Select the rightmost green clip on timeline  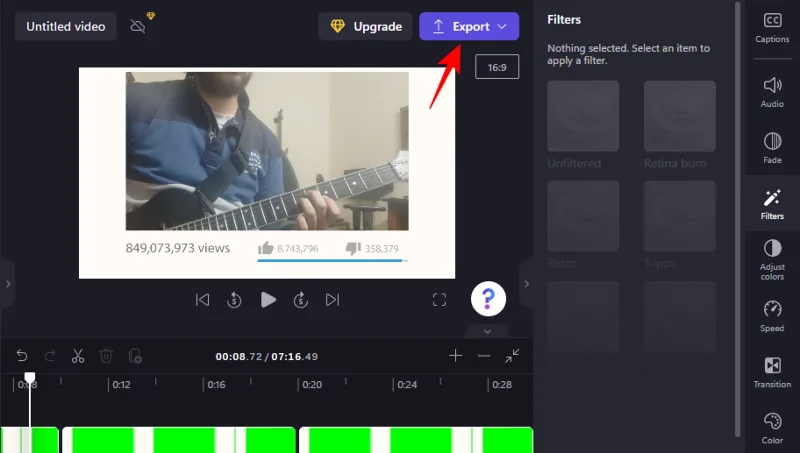(416, 440)
